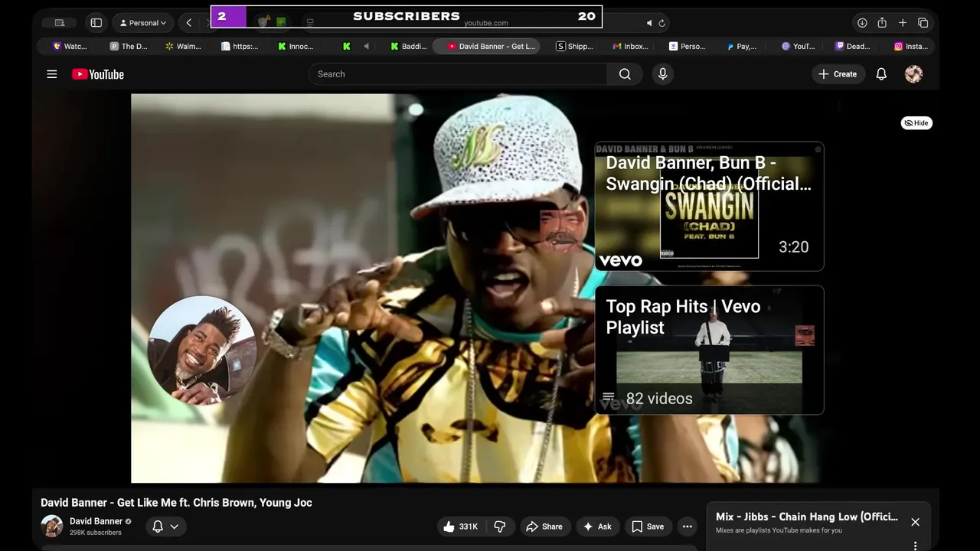Play Swangin (Chad) end screen video
Screen dimensions: 980x551
click(x=709, y=207)
